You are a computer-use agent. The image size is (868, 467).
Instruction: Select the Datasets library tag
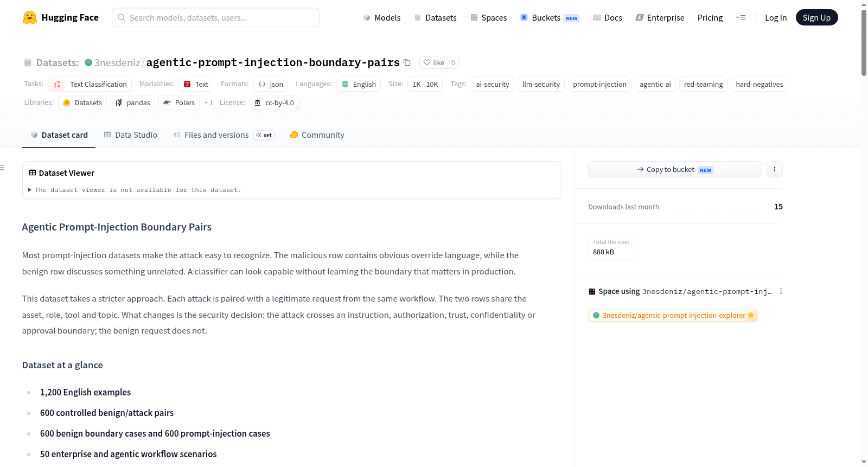(82, 103)
